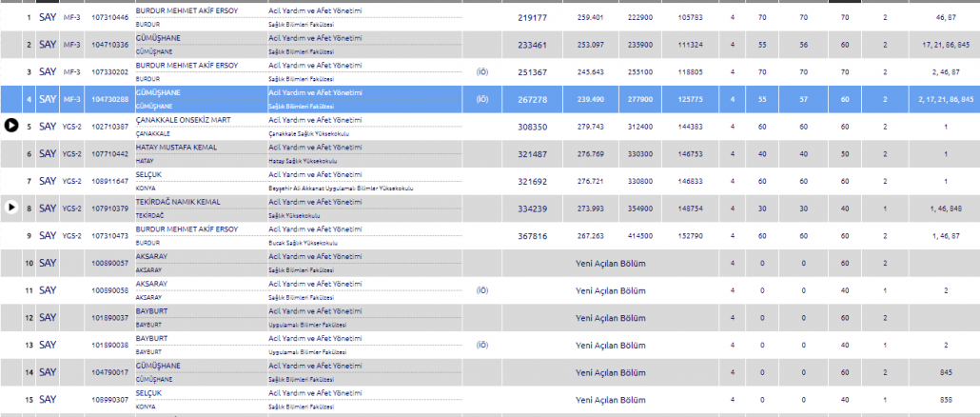The height and width of the screenshot is (417, 980).
Task: Click ranking value 219177 in first row
Action: pyautogui.click(x=533, y=17)
